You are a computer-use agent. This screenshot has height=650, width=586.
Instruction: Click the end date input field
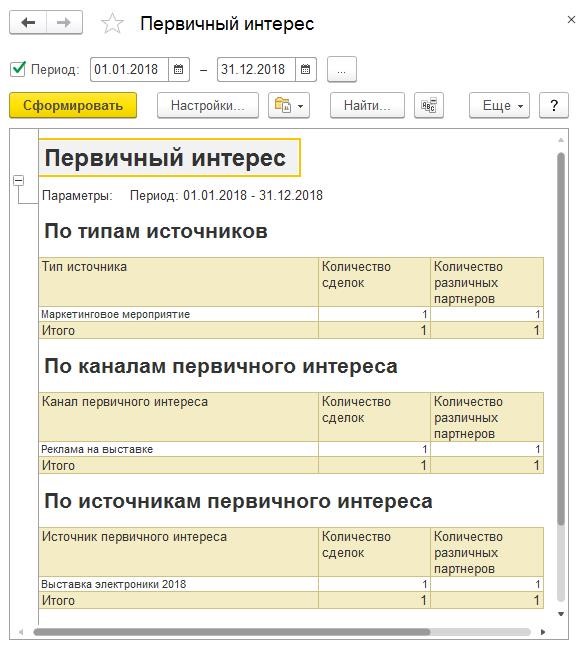(256, 69)
